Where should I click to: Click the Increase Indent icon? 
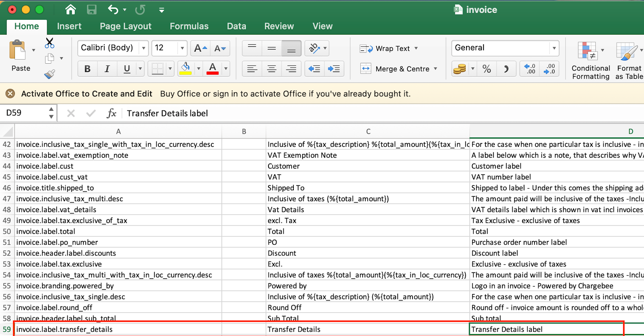point(334,69)
